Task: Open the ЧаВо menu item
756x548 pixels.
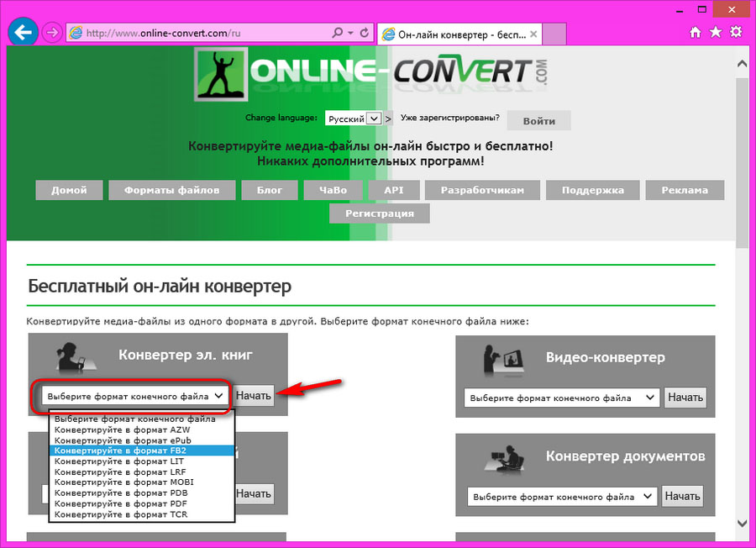Action: coord(333,190)
